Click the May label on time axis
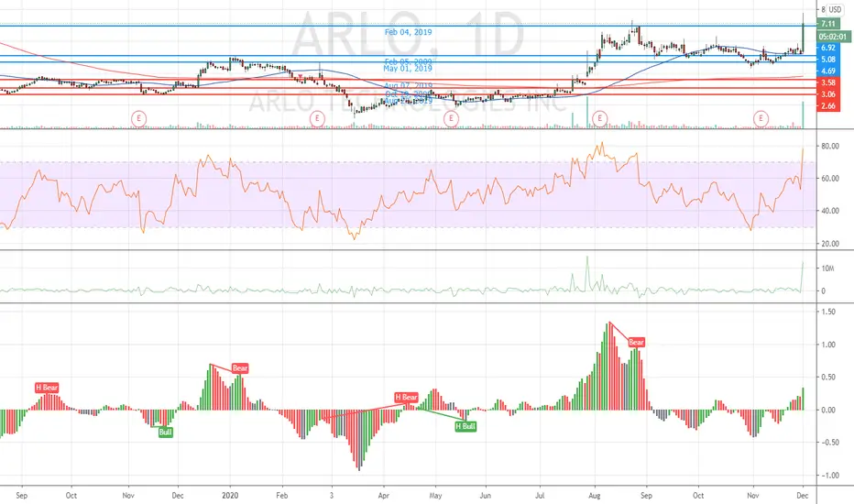This screenshot has width=854, height=504. [436, 495]
